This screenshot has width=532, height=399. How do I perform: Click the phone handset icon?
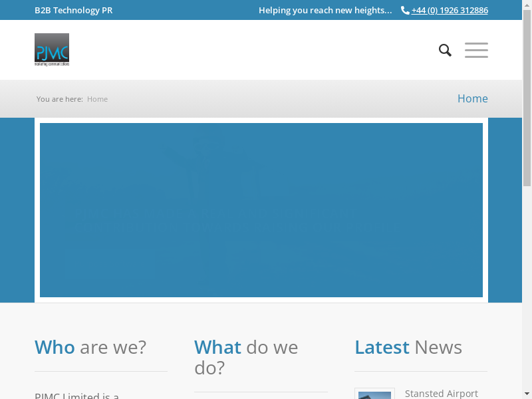click(x=405, y=11)
